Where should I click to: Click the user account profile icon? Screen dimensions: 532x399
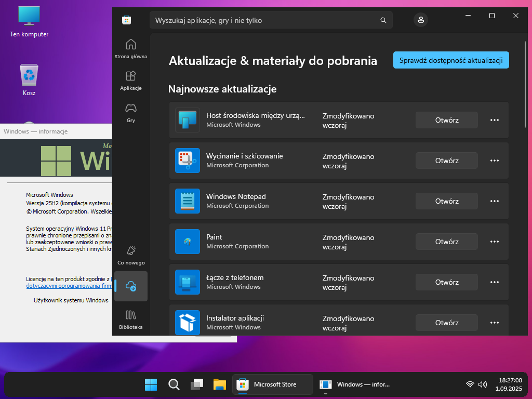(x=420, y=20)
